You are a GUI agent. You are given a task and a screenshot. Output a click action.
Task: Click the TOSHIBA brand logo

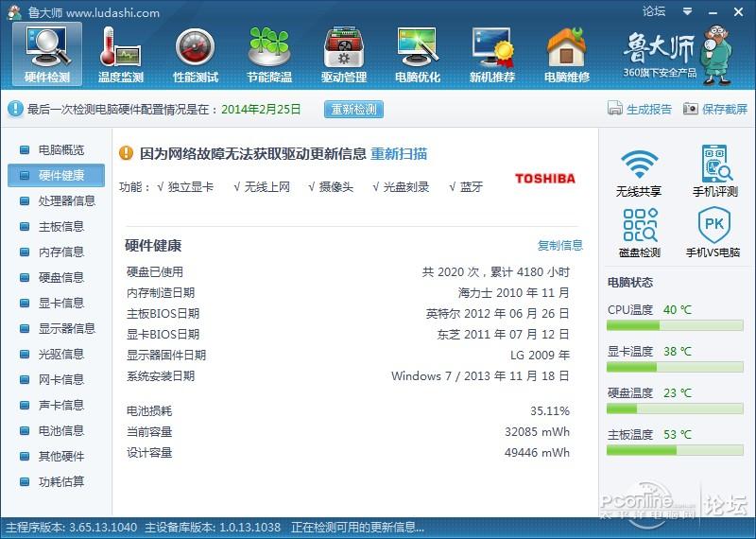click(x=545, y=179)
